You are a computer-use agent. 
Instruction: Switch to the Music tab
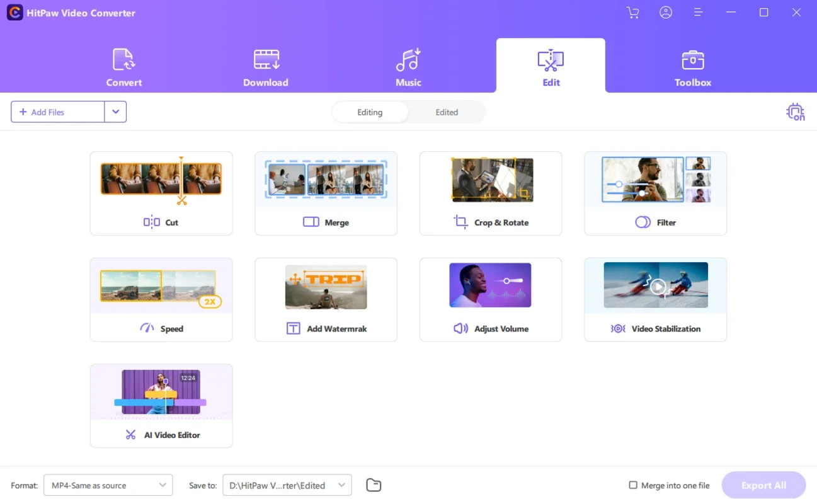tap(408, 68)
